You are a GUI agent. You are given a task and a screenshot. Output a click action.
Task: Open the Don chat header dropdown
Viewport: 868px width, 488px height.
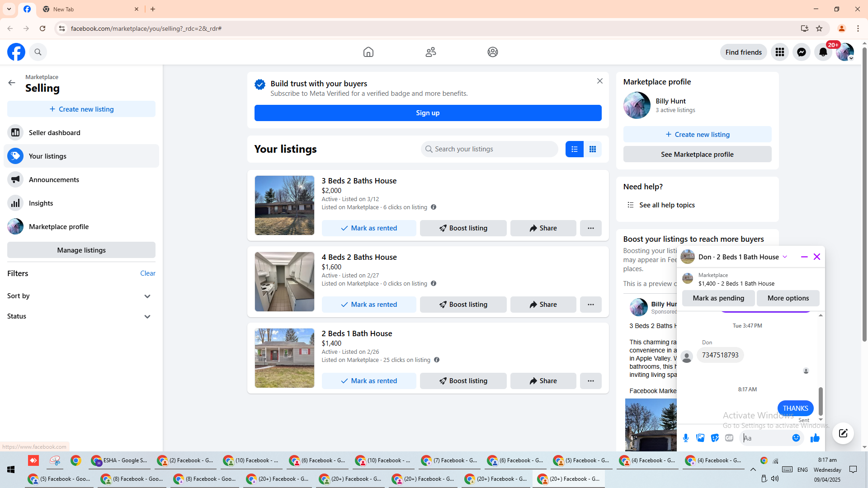coord(785,257)
